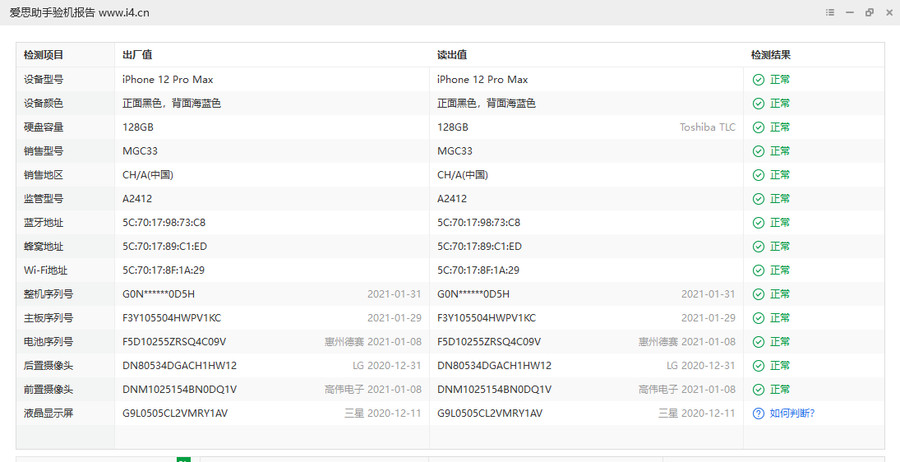Minimize the 爱思助手验机报告 window
900x462 pixels.
pos(849,12)
